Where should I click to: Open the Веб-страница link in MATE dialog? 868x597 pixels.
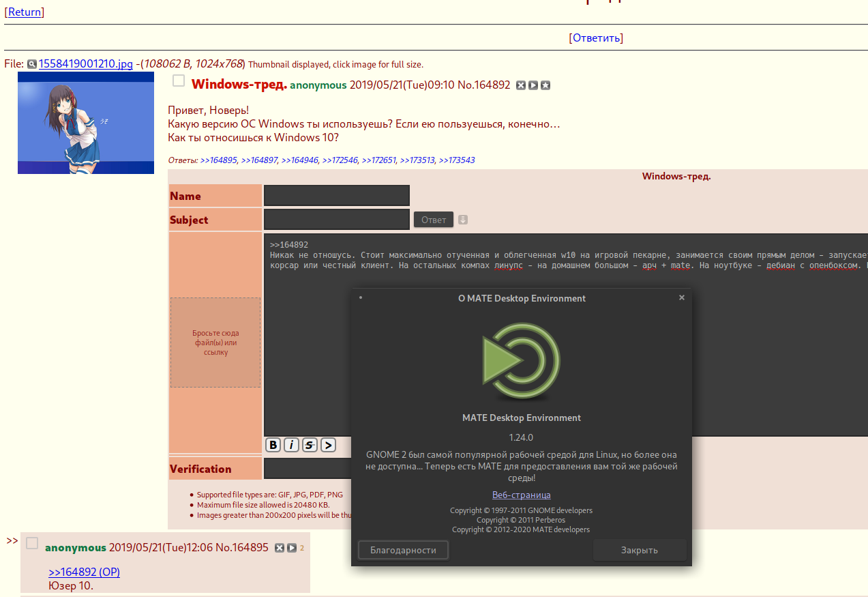click(x=522, y=495)
